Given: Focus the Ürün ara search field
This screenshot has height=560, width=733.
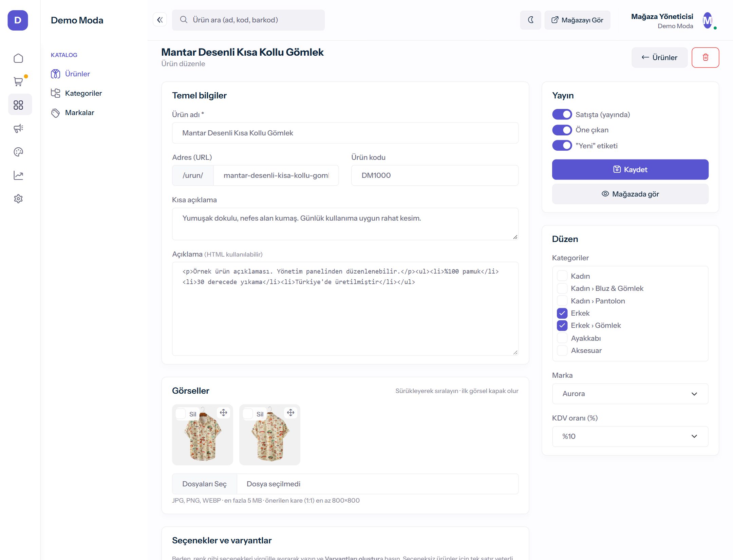Looking at the screenshot, I should coord(248,20).
